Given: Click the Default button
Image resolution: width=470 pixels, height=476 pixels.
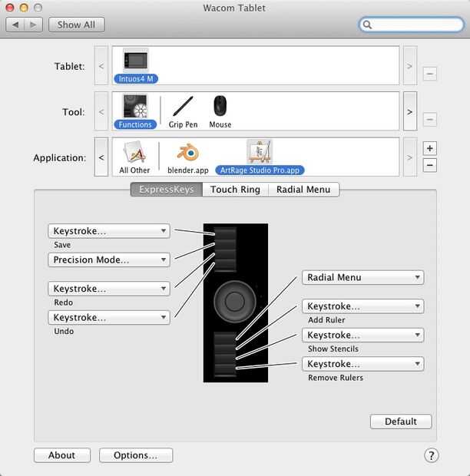Looking at the screenshot, I should pos(401,421).
